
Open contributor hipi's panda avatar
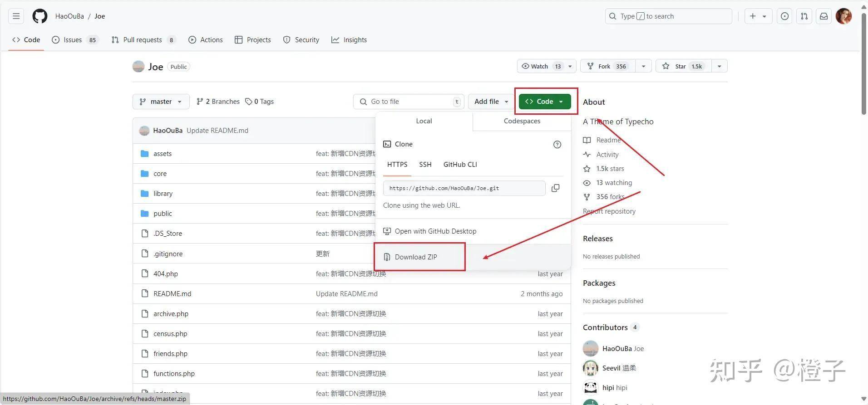(x=591, y=388)
